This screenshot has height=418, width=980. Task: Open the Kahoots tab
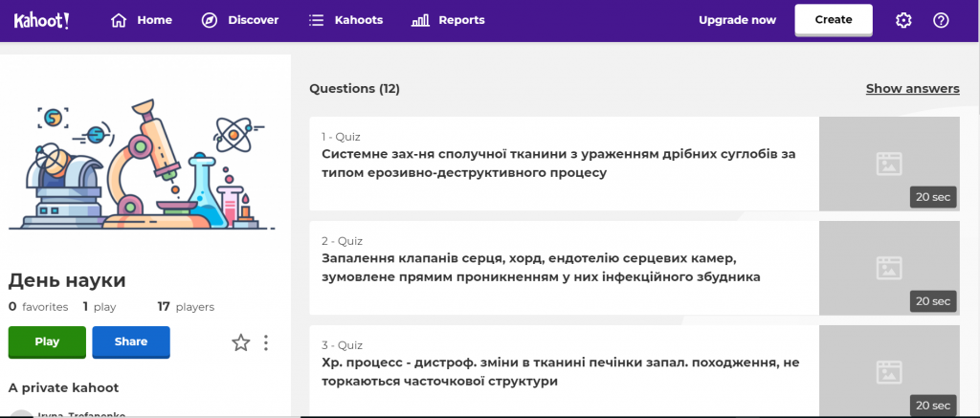coord(345,21)
